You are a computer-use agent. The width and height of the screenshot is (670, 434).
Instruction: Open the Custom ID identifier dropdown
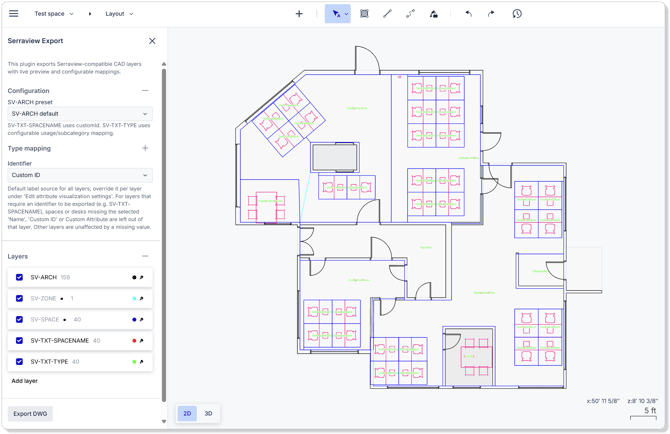80,175
